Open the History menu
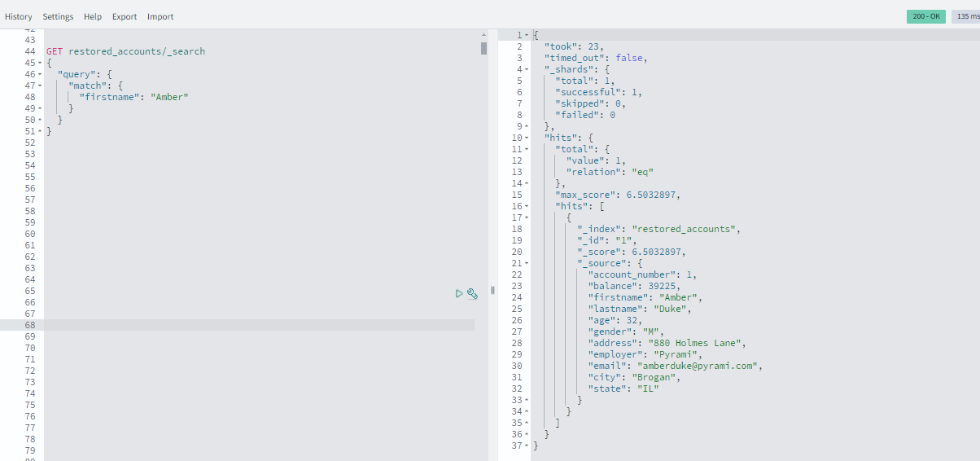 click(19, 16)
